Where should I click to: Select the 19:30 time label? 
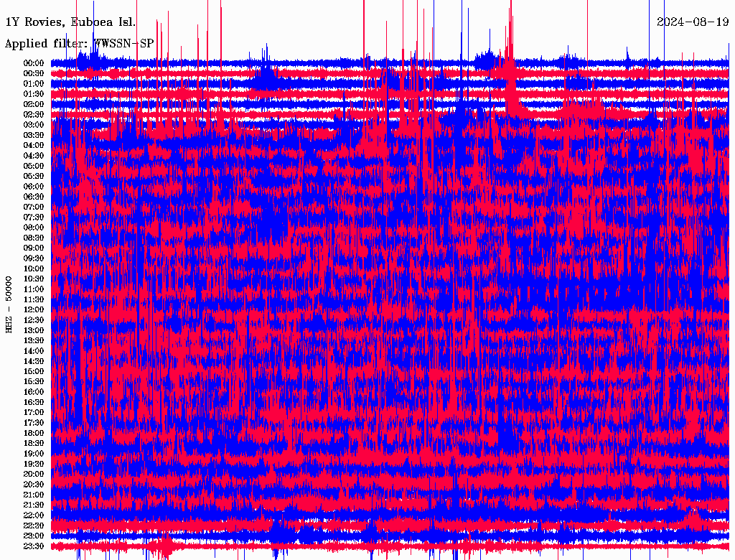tap(34, 464)
